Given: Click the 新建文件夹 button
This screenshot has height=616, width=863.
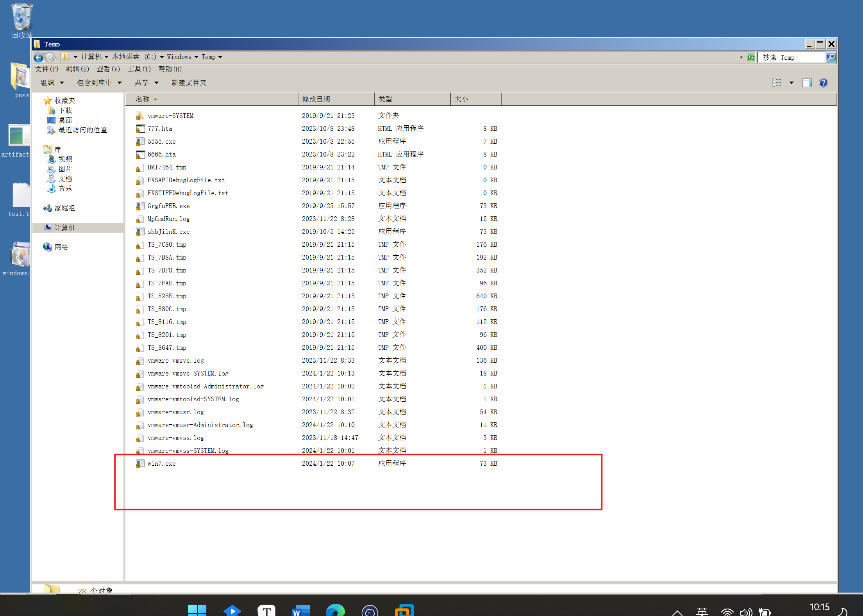Looking at the screenshot, I should (x=189, y=83).
